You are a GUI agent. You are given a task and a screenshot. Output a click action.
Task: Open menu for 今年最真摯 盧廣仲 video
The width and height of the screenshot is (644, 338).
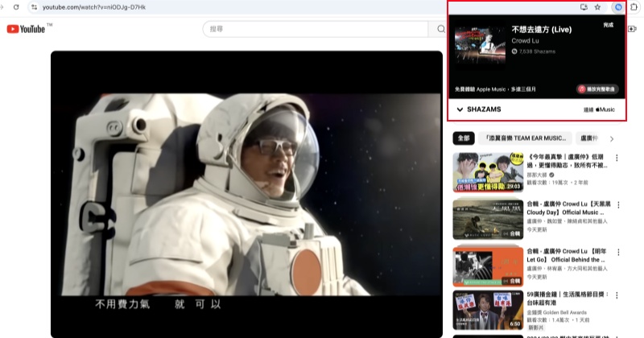pos(617,158)
